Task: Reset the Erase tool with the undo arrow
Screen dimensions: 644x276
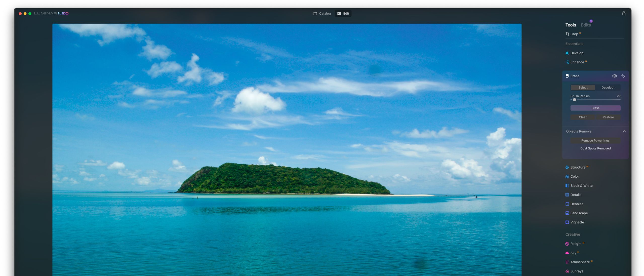Action: coord(623,76)
